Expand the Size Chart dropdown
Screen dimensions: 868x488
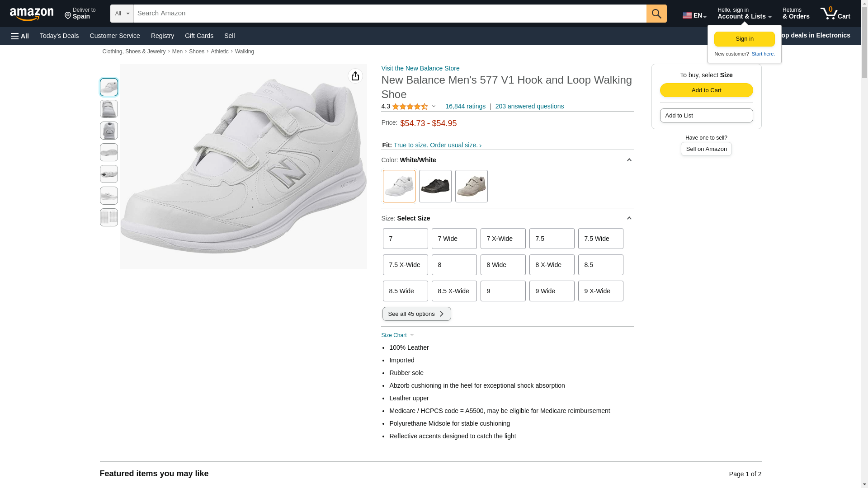(397, 335)
